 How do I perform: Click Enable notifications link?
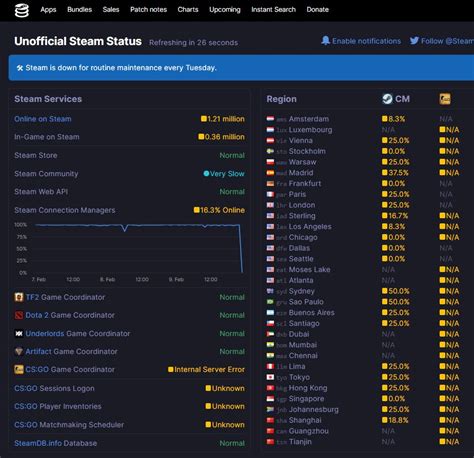pyautogui.click(x=366, y=41)
